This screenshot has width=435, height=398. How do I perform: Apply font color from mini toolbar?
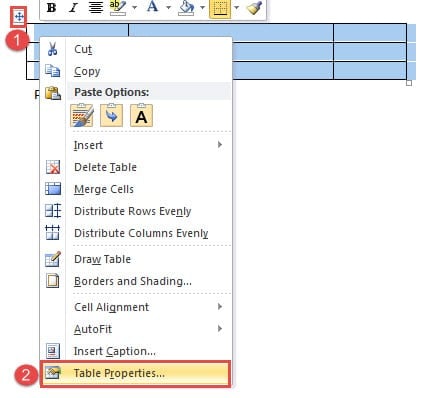(x=152, y=7)
